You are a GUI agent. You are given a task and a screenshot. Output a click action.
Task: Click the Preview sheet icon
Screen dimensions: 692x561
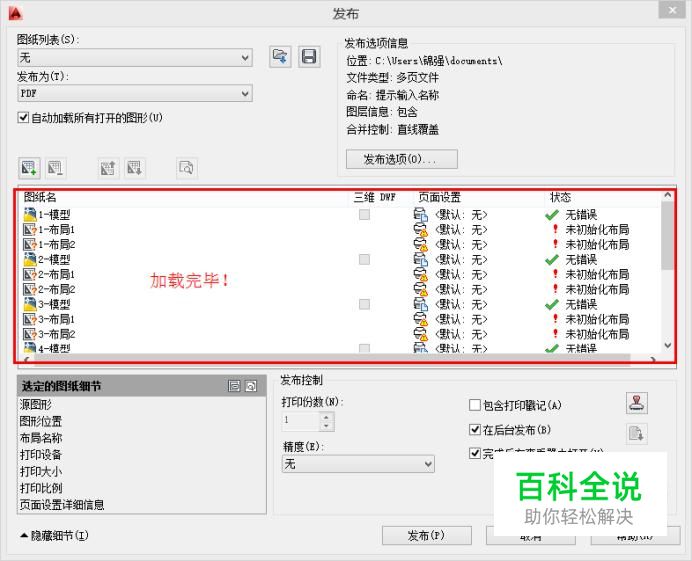point(186,168)
